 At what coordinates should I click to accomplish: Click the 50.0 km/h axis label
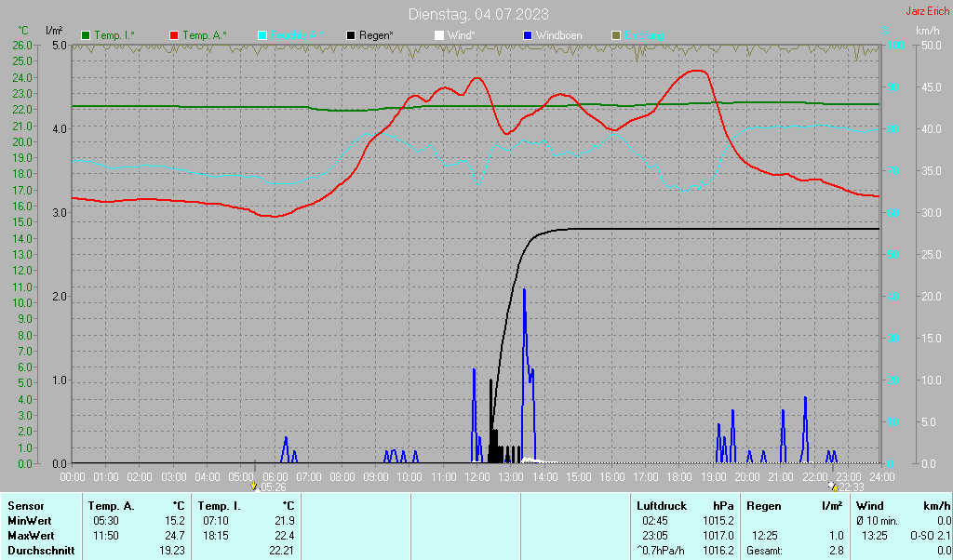click(931, 46)
